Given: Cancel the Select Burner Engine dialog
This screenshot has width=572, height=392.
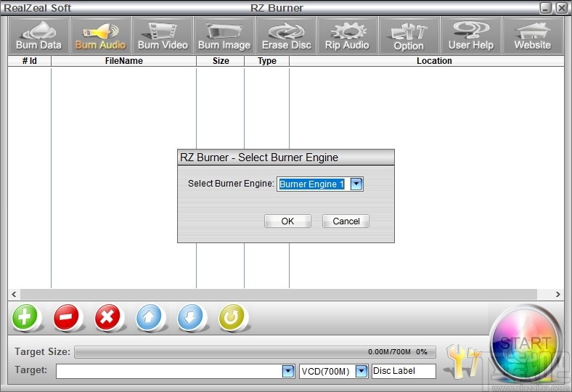Looking at the screenshot, I should [x=346, y=221].
